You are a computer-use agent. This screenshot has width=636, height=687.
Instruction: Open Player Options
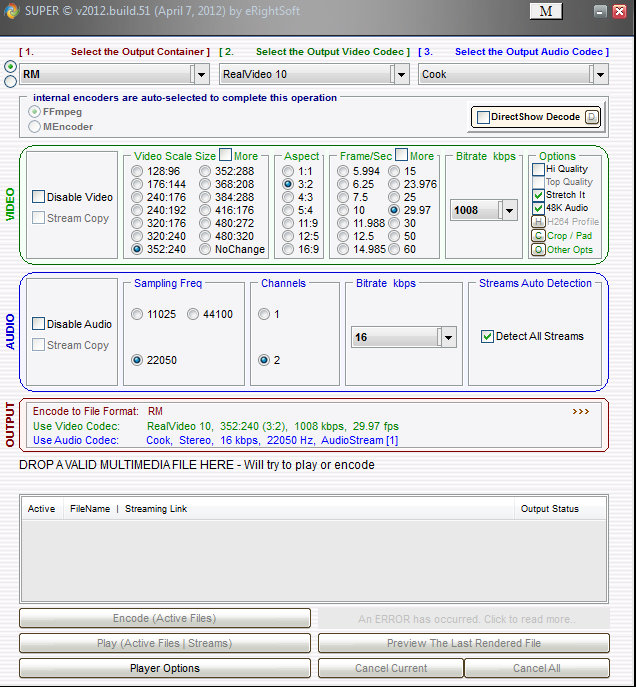click(165, 668)
